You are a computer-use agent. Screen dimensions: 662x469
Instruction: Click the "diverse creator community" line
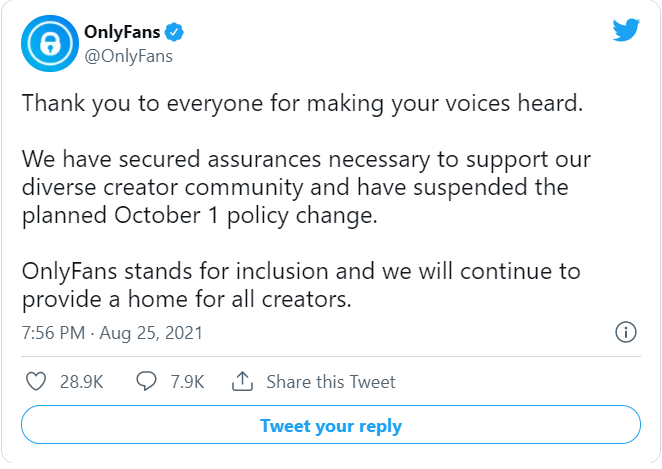[295, 187]
